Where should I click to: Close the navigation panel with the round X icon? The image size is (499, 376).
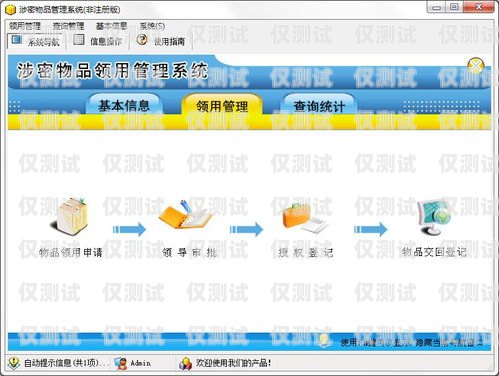pos(476,65)
